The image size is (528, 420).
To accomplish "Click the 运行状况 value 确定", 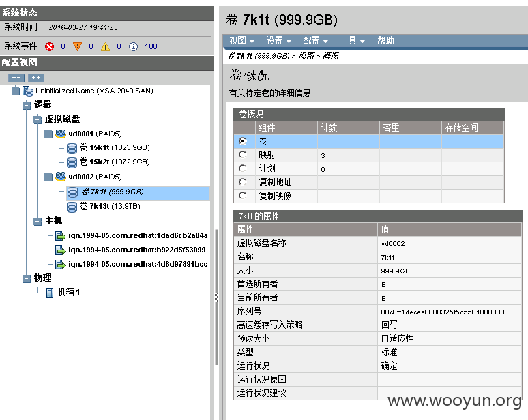I will click(x=389, y=366).
